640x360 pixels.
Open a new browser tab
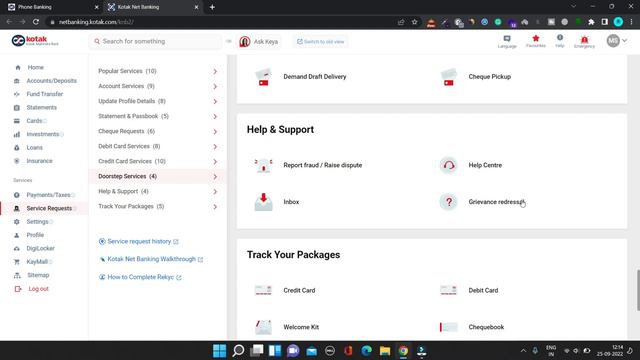pos(212,7)
